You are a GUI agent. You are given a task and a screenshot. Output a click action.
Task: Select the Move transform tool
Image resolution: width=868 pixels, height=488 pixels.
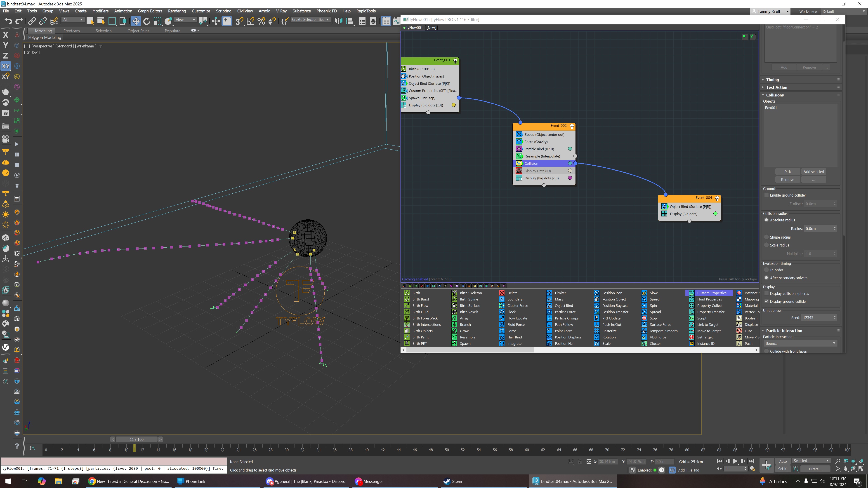coord(135,21)
